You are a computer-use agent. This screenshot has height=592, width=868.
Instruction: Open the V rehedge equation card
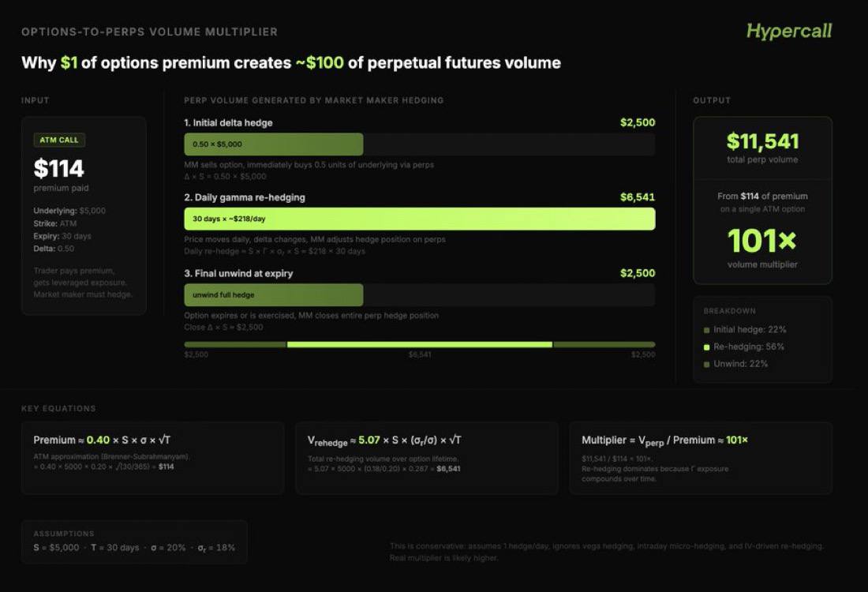pos(427,458)
